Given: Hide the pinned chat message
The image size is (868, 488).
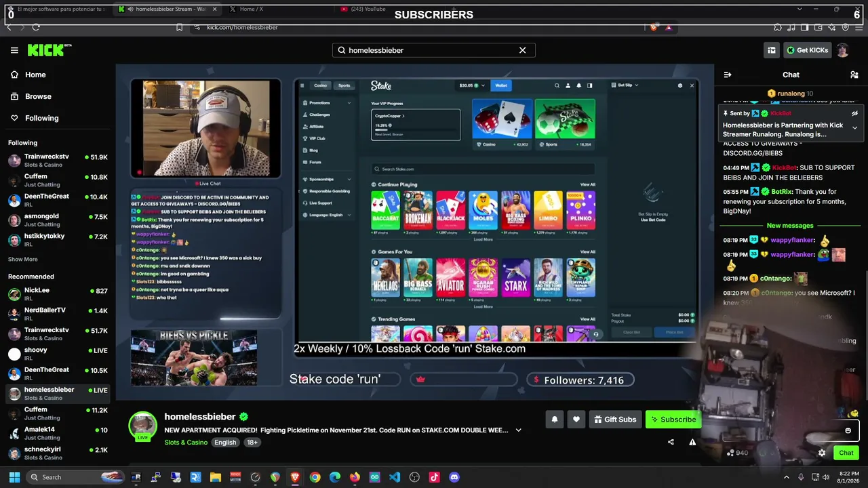Looking at the screenshot, I should pyautogui.click(x=854, y=113).
